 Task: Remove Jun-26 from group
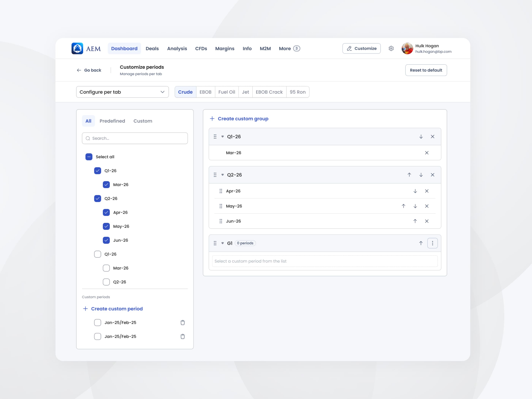click(427, 221)
